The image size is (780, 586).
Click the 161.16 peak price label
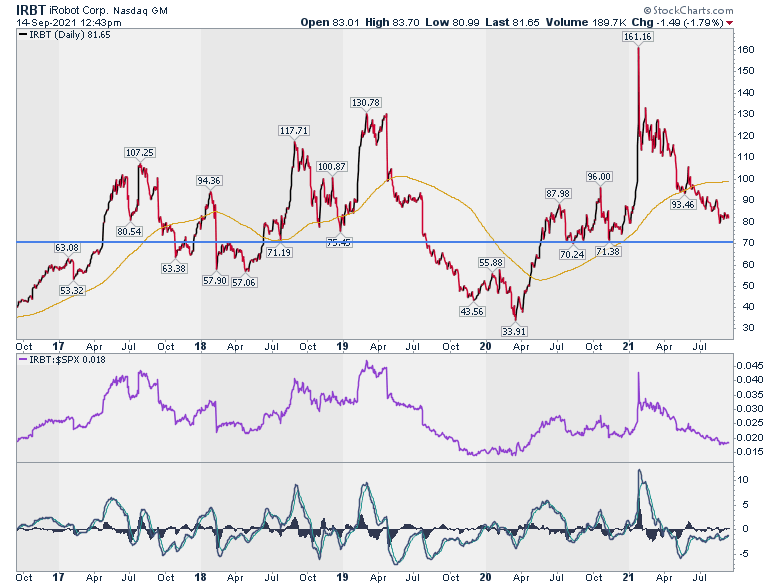(x=637, y=37)
